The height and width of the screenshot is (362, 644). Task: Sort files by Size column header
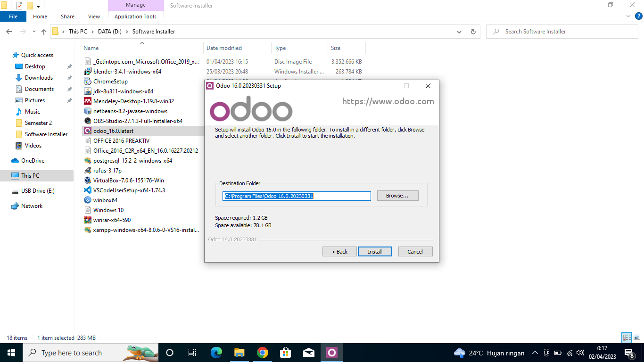pyautogui.click(x=347, y=48)
